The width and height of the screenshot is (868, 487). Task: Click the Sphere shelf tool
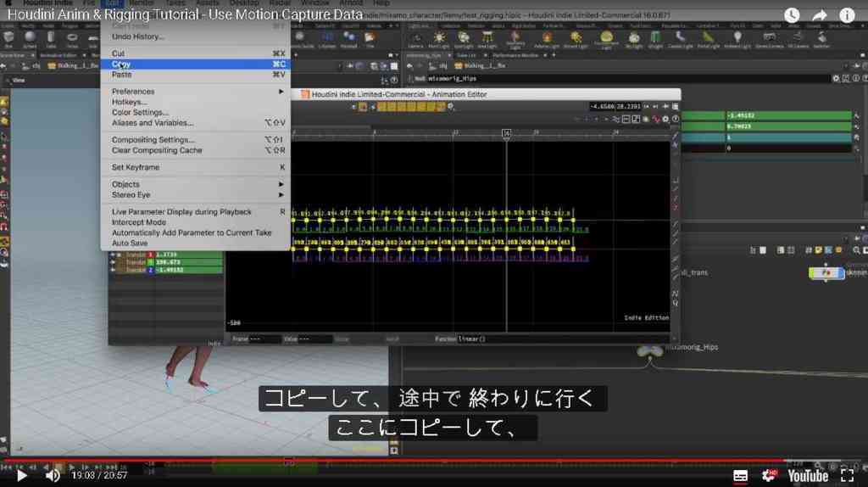30,39
